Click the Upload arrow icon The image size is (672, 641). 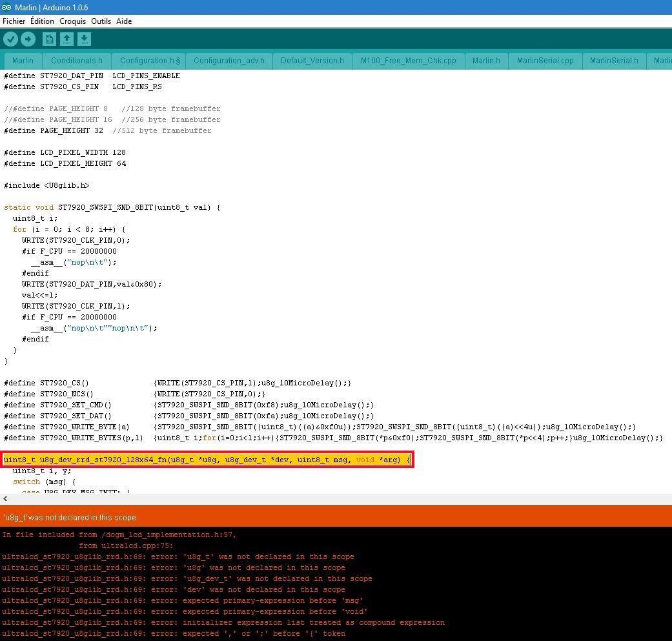28,39
